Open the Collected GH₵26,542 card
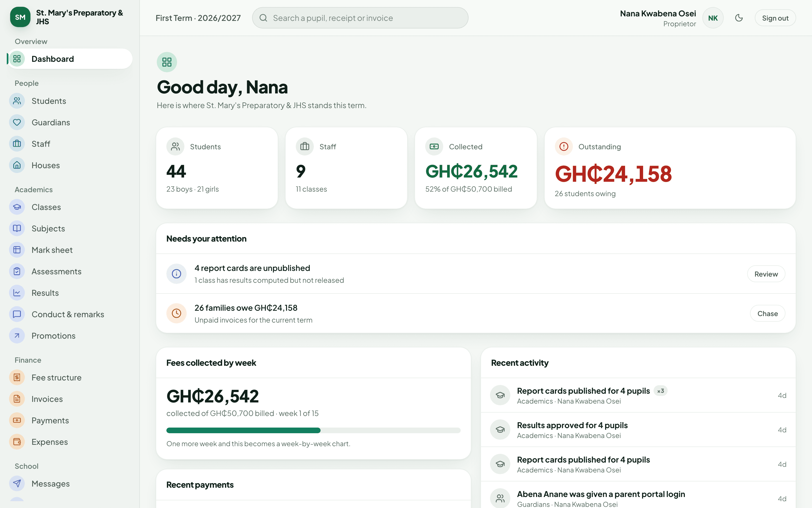Viewport: 812px width, 508px height. (476, 168)
